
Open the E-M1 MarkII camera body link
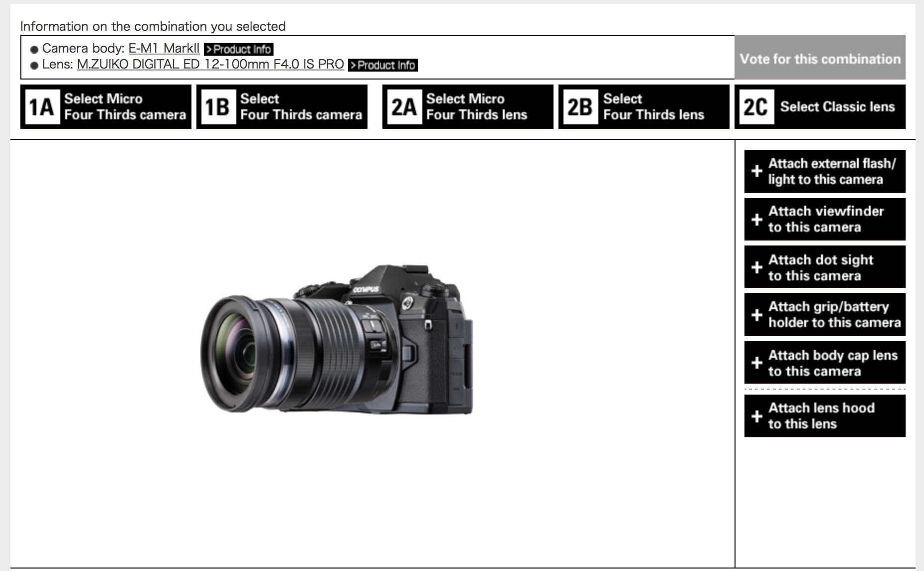(x=164, y=49)
